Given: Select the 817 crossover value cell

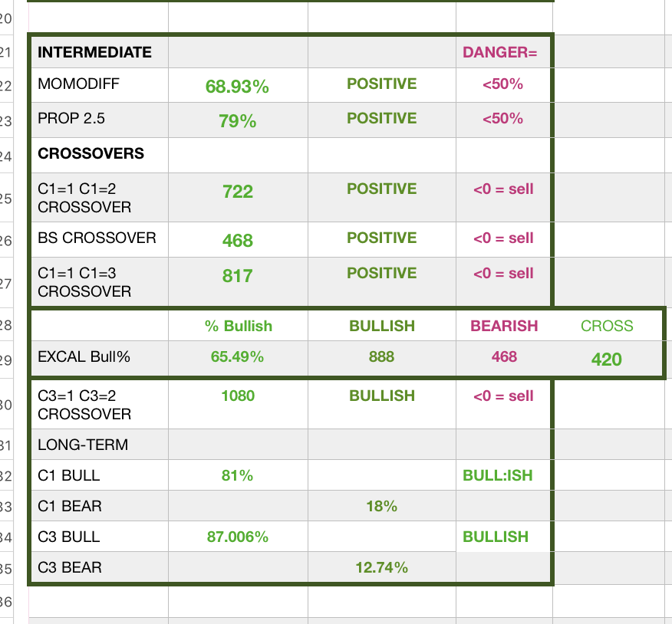Looking at the screenshot, I should (237, 276).
